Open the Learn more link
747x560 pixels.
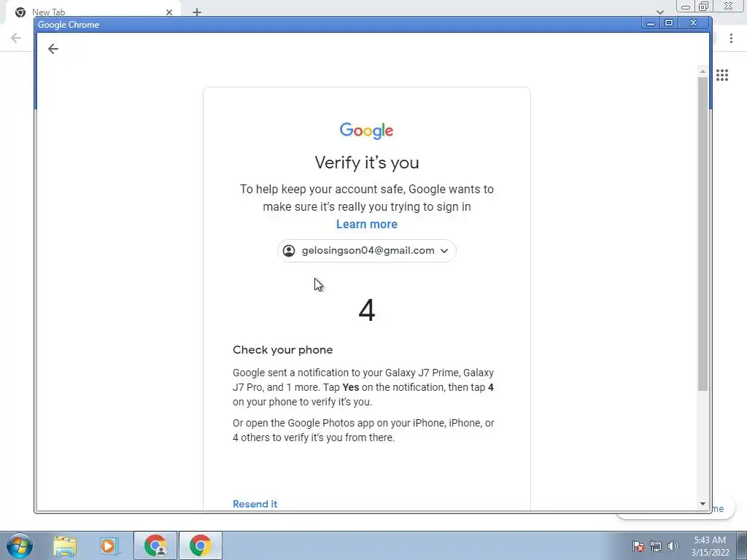[367, 225]
